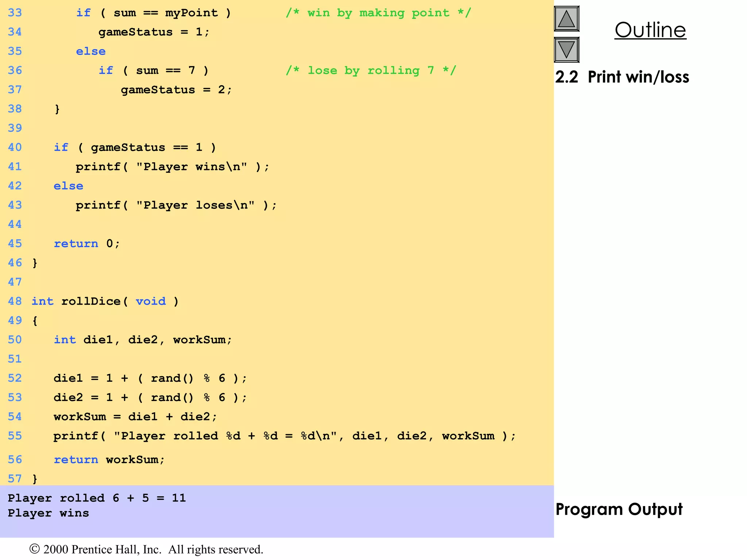Click declaration 'int die1, die2, workSum;'
The width and height of the screenshot is (747, 560).
(143, 340)
